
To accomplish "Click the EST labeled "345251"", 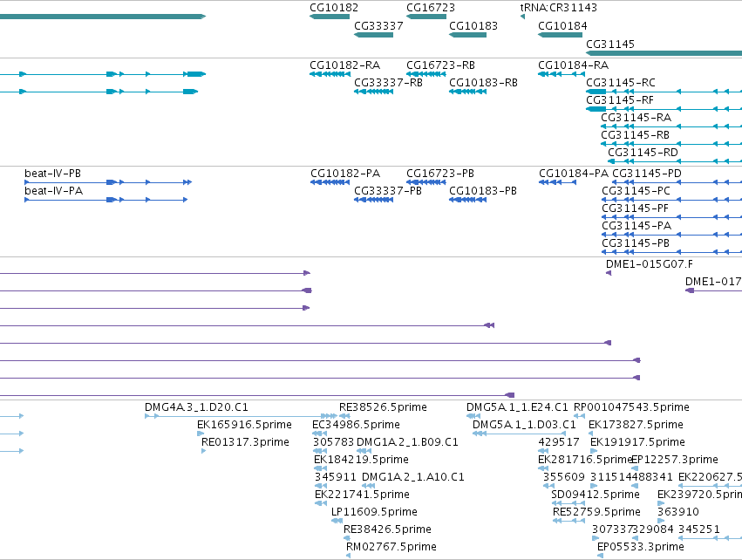I will 699,530.
